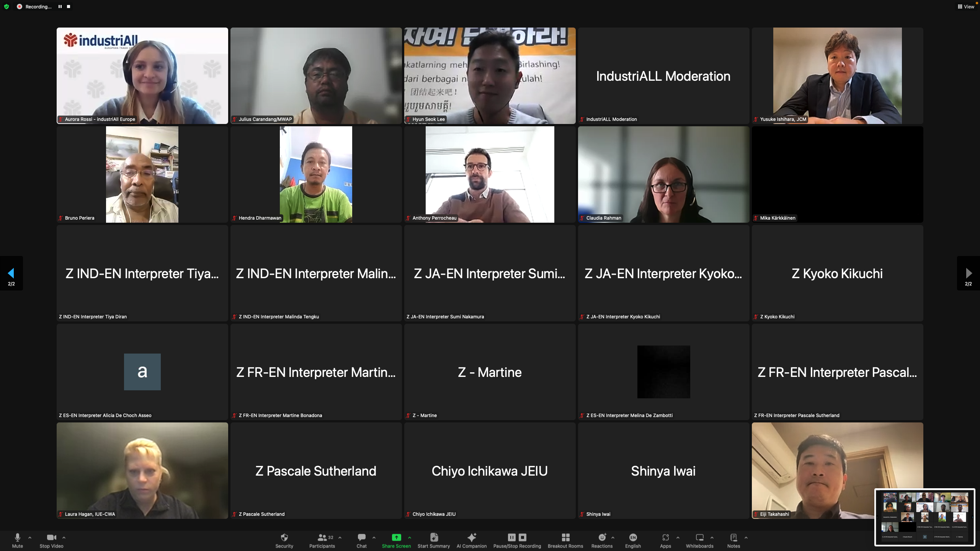Select Claudia Rahman video tile
Screen dimensions: 980x551
click(x=664, y=174)
